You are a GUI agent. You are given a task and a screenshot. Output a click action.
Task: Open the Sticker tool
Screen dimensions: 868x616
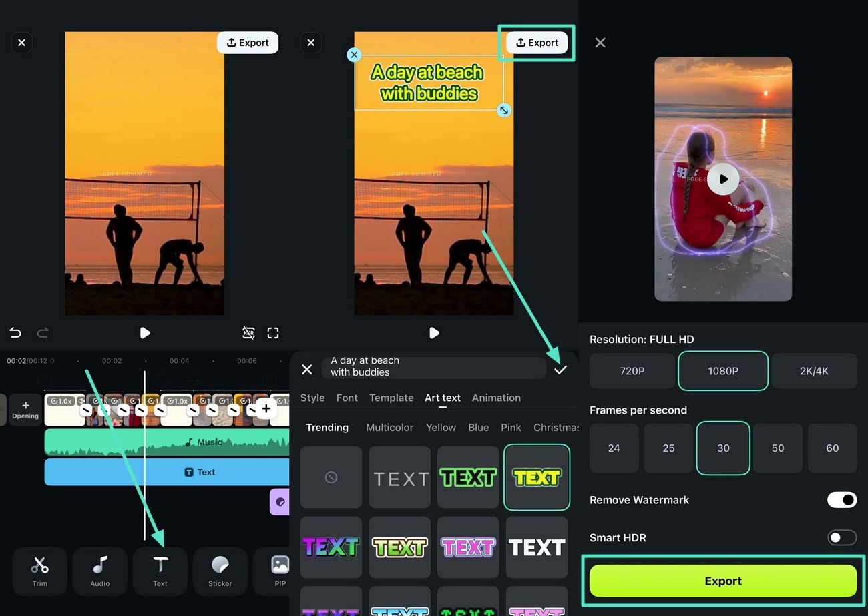pyautogui.click(x=220, y=571)
